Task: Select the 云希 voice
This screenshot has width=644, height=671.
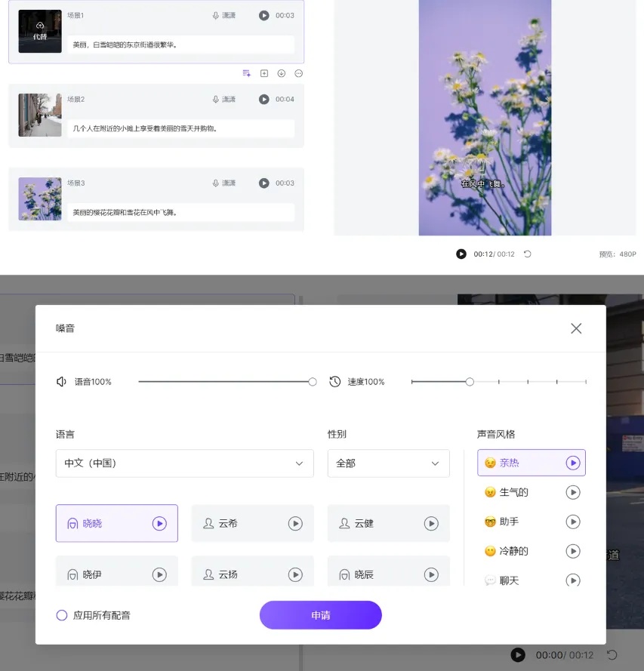Action: [252, 523]
